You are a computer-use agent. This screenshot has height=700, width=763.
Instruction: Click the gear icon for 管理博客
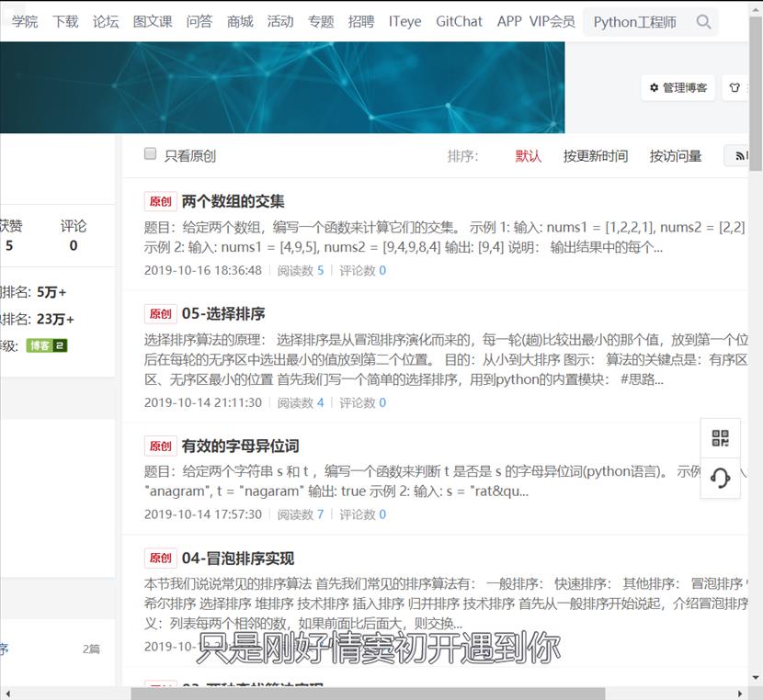coord(655,88)
